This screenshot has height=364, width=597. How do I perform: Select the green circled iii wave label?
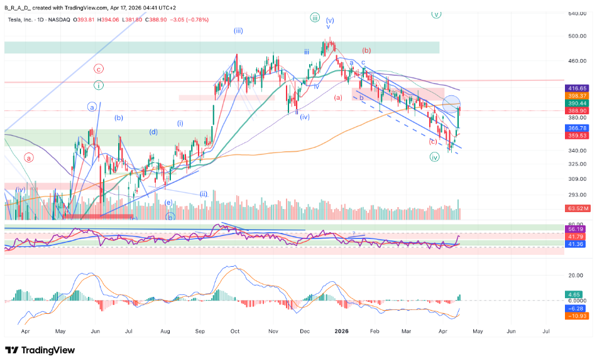coord(315,18)
